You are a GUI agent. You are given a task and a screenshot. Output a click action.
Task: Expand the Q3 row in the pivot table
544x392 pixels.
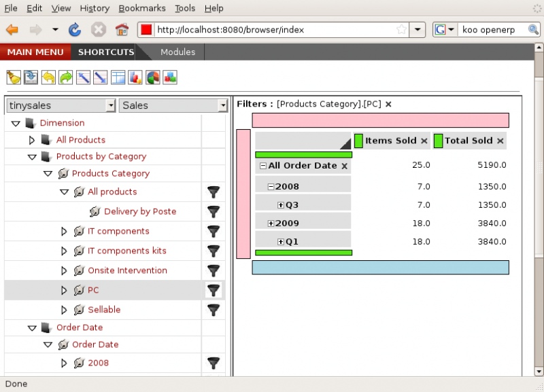[x=280, y=204]
